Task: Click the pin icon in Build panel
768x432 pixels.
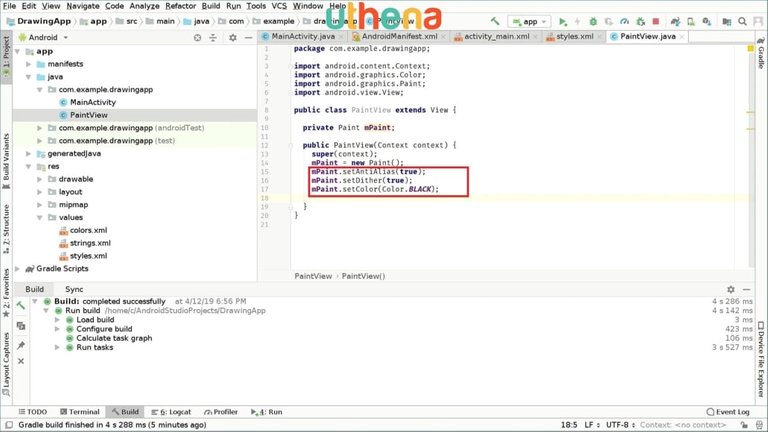Action: pyautogui.click(x=20, y=344)
